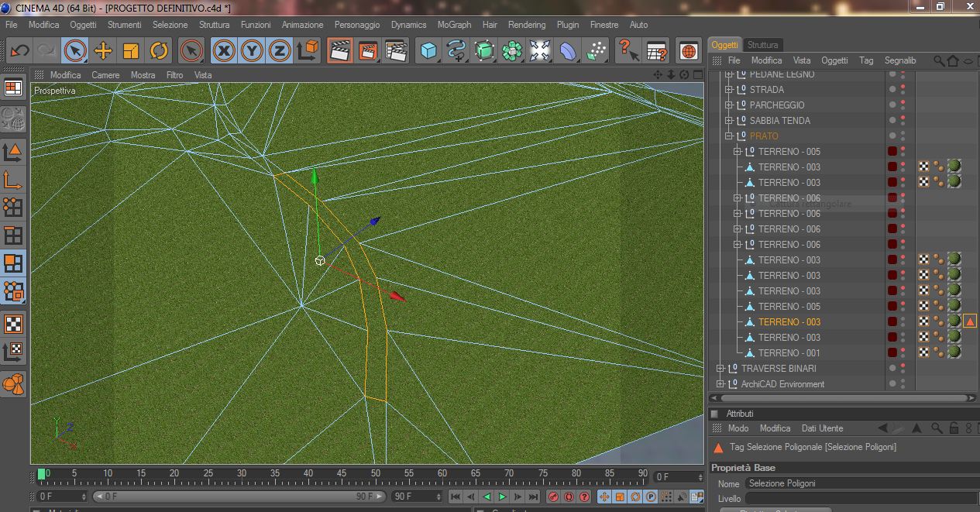
Task: Open the NURBS generator icon
Action: tap(484, 51)
